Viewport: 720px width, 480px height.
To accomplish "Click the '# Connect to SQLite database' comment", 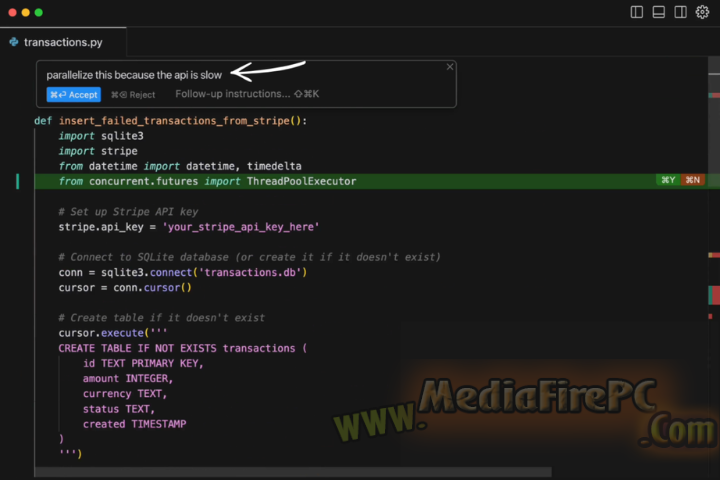I will pyautogui.click(x=249, y=257).
